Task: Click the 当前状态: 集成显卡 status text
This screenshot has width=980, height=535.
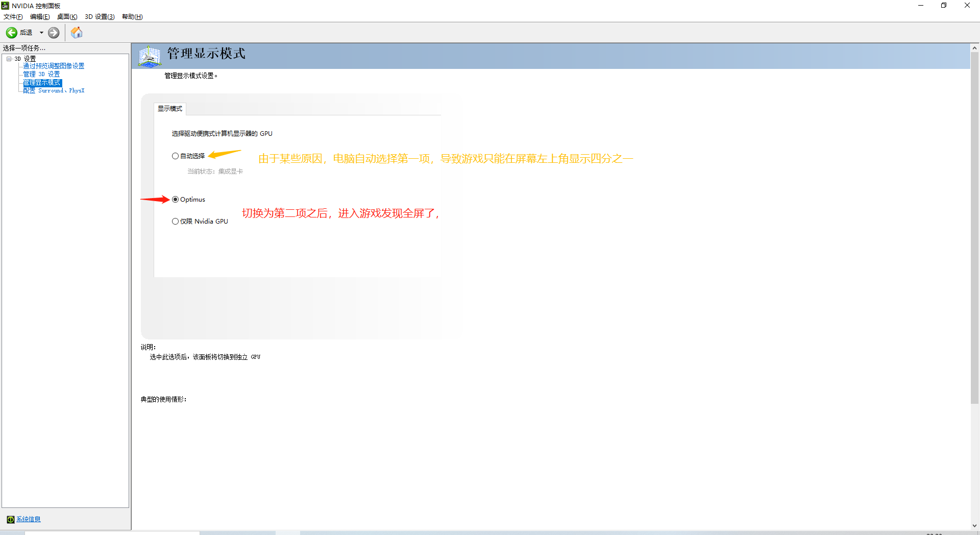Action: (215, 172)
